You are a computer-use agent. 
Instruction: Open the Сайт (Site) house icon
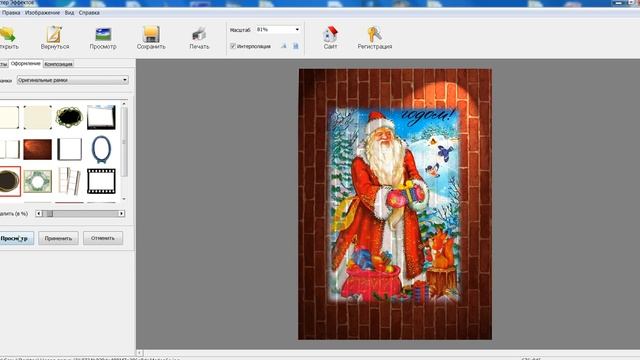point(330,34)
